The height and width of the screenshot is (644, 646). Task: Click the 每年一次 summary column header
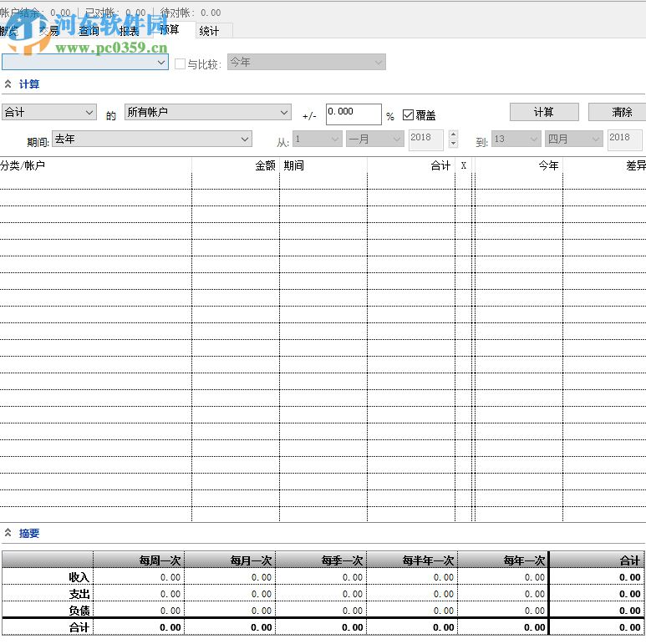click(x=503, y=560)
